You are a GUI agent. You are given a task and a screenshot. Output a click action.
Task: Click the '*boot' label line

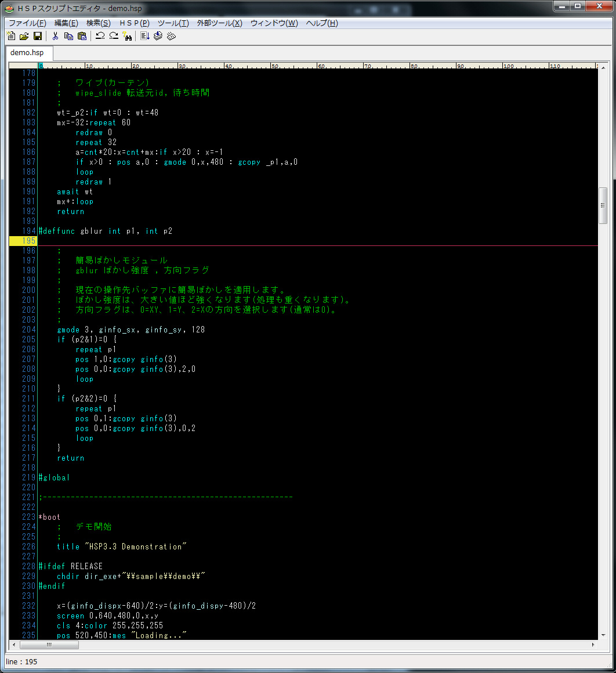click(x=49, y=517)
